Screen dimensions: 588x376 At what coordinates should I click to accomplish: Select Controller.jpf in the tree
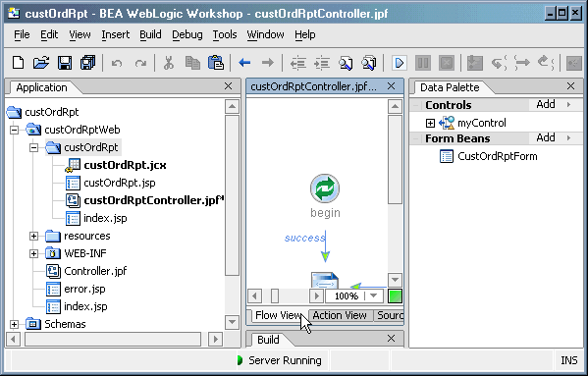pyautogui.click(x=95, y=271)
